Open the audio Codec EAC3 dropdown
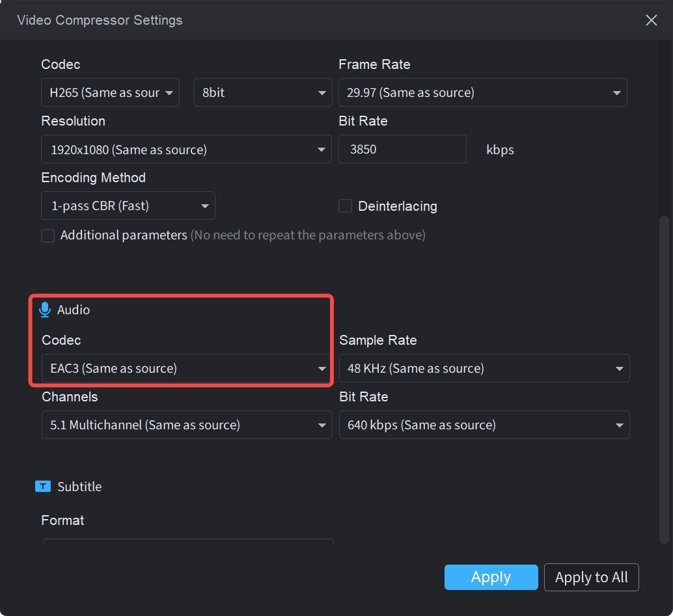 click(186, 368)
